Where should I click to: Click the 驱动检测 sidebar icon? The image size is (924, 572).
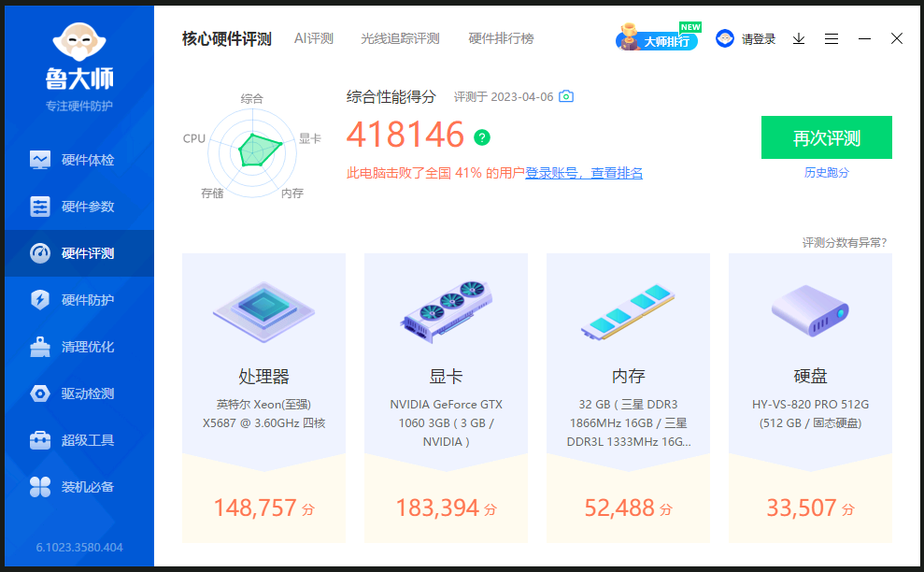[40, 393]
